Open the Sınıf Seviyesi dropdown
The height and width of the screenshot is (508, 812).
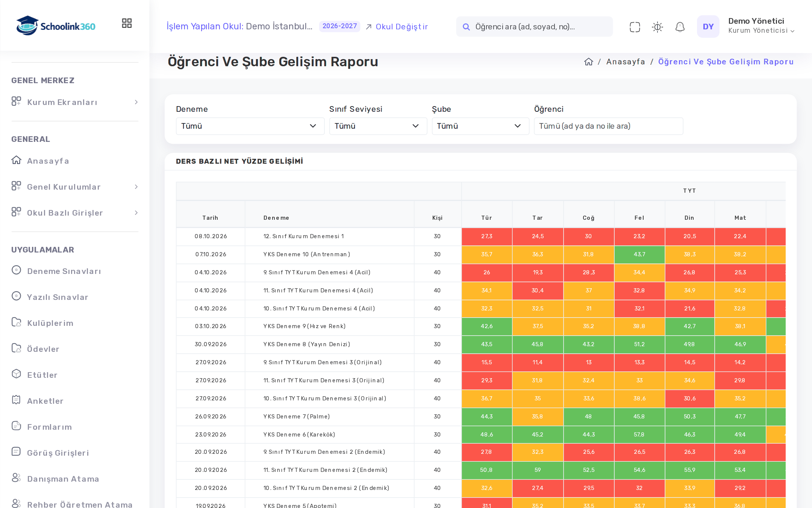[x=378, y=126]
